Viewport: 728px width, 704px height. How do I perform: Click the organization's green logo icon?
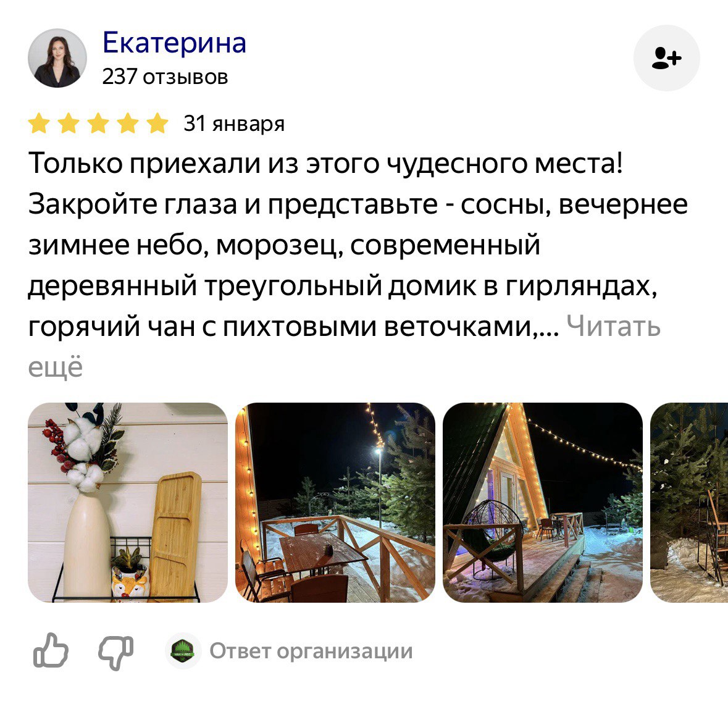(x=183, y=651)
